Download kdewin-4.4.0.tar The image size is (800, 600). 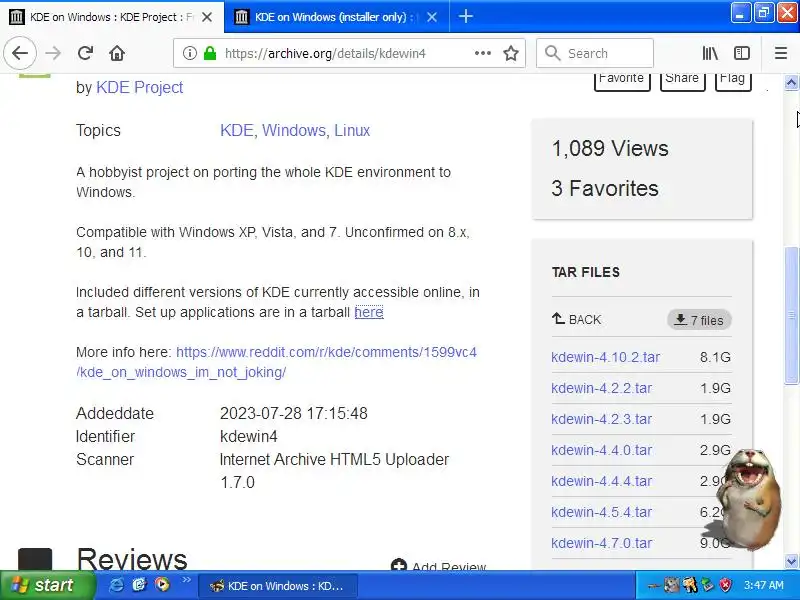click(601, 451)
